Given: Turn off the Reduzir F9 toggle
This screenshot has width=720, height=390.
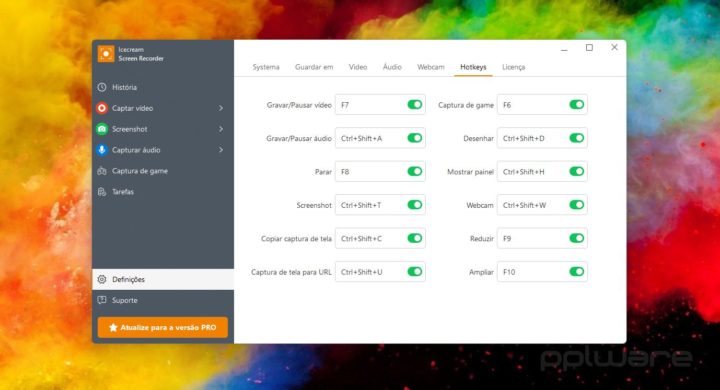Looking at the screenshot, I should 577,238.
